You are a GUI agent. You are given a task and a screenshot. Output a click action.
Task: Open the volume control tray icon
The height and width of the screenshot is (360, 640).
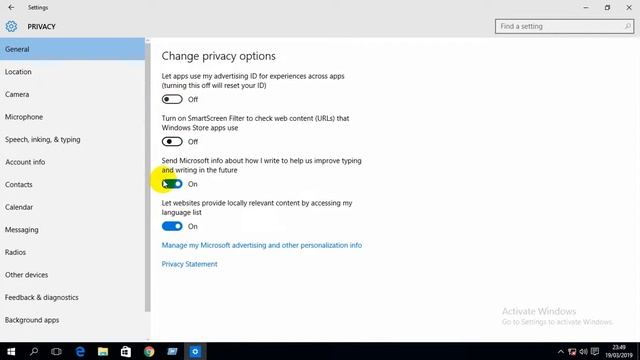pyautogui.click(x=583, y=352)
